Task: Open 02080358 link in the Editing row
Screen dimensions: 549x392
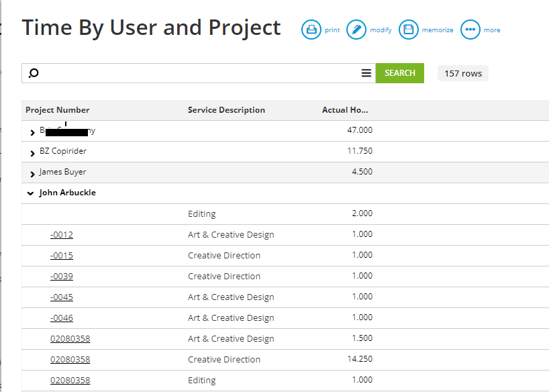Action: (70, 380)
